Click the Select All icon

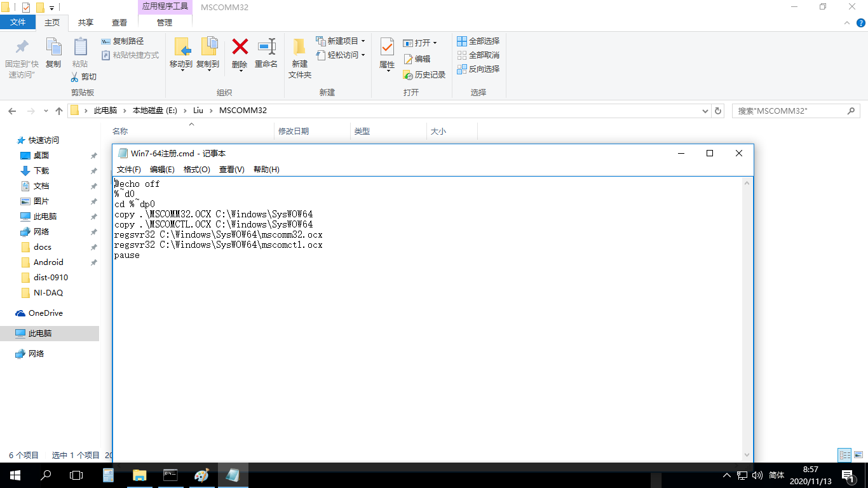(x=462, y=41)
